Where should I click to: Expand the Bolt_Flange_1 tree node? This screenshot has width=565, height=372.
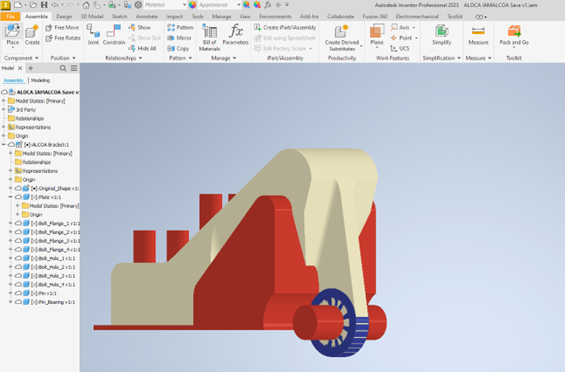pyautogui.click(x=10, y=223)
